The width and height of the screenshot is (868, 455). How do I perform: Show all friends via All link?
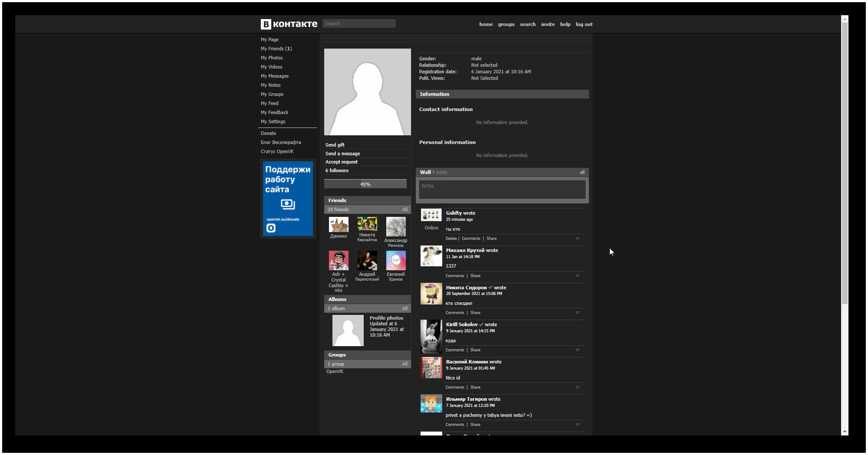404,209
